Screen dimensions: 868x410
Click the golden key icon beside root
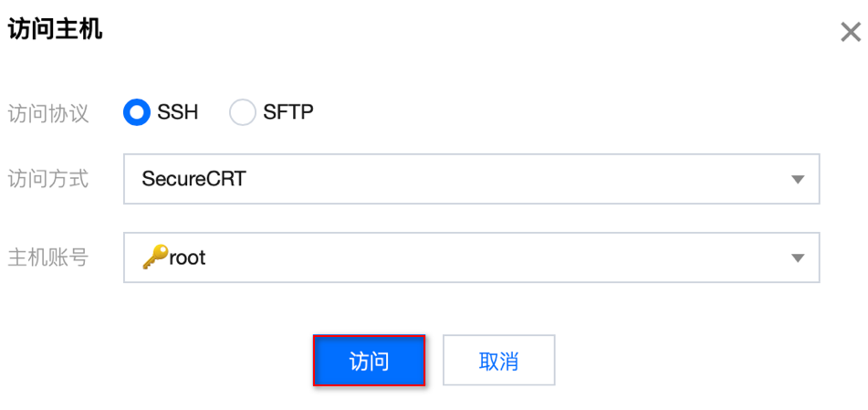[x=153, y=258]
